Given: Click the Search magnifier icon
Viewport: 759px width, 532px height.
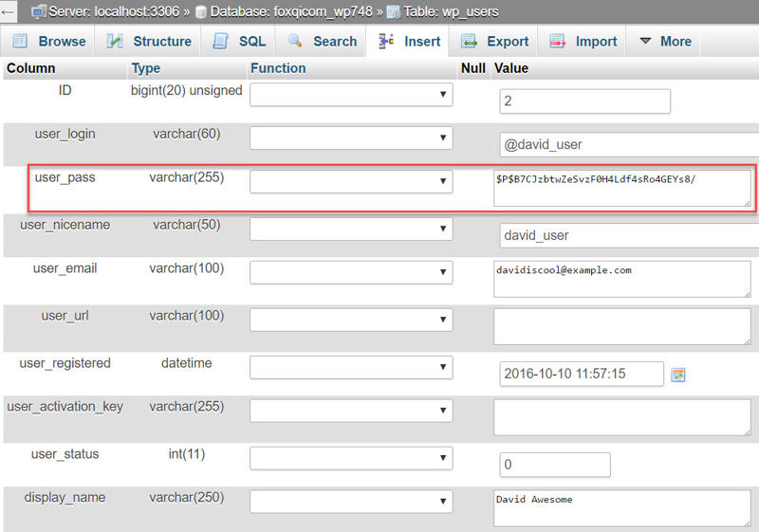Looking at the screenshot, I should pos(295,41).
